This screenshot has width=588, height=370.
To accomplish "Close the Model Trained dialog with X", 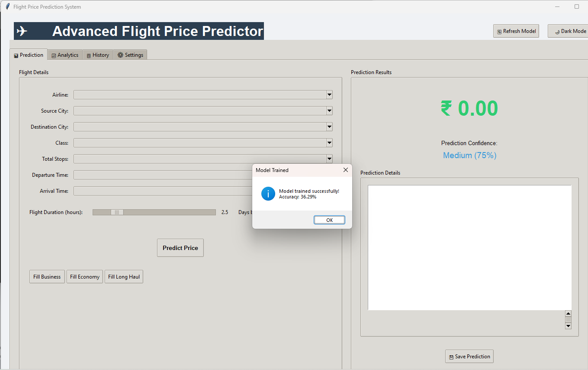I will coord(345,170).
